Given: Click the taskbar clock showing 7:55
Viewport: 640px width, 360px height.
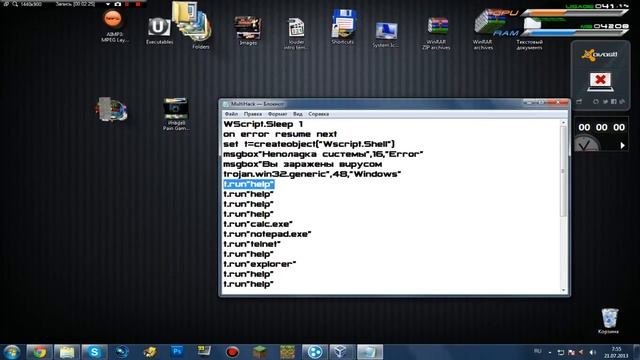Looking at the screenshot, I should pos(616,352).
